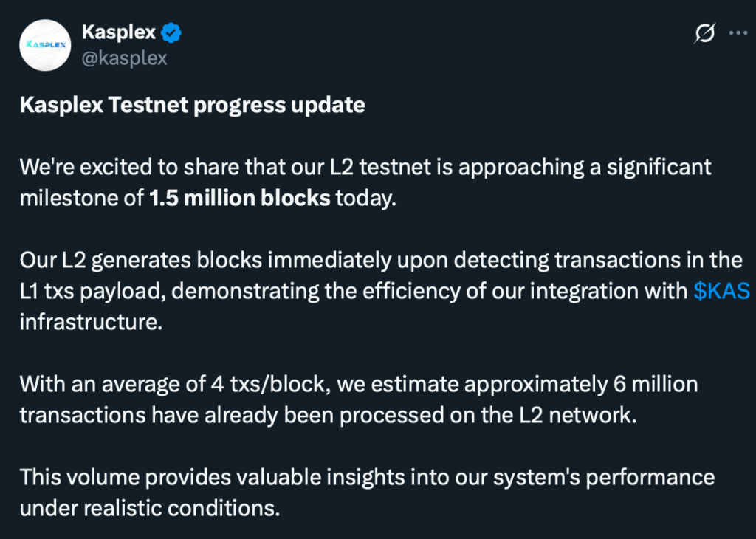Image resolution: width=756 pixels, height=539 pixels.
Task: Click the blue verified badge
Action: coord(171,32)
